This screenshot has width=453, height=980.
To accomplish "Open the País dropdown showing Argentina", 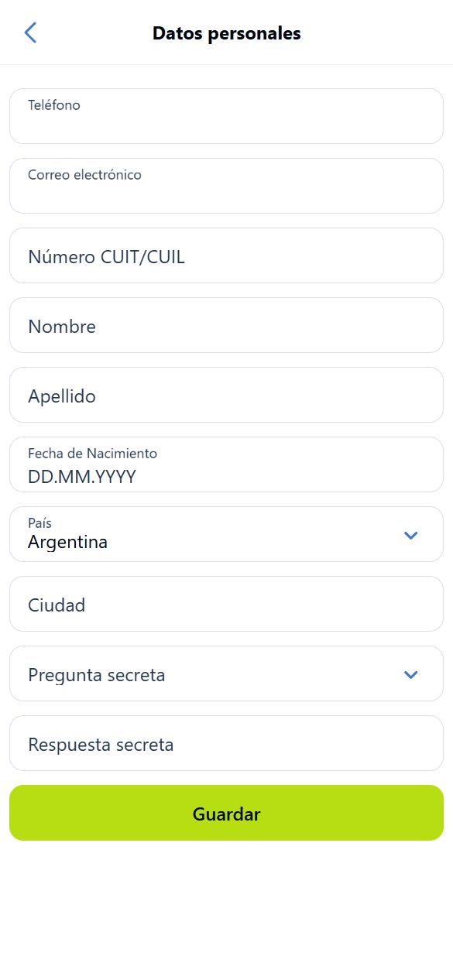I will point(226,534).
